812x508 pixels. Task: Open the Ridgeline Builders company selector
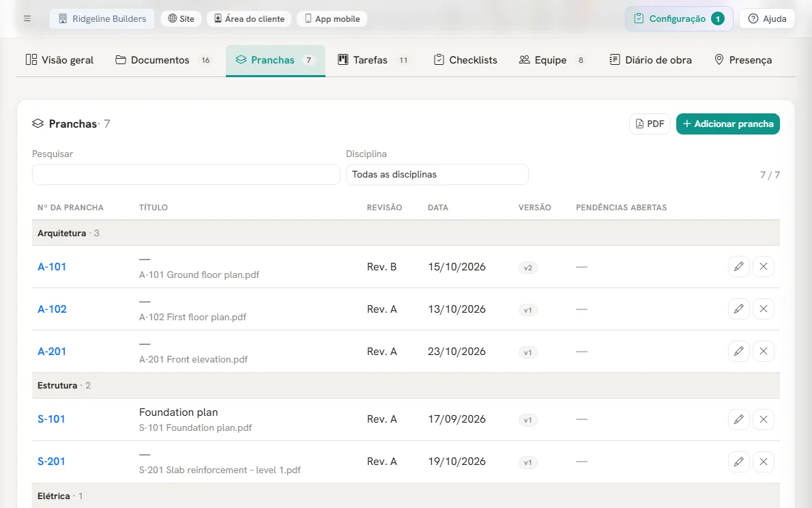[102, 18]
